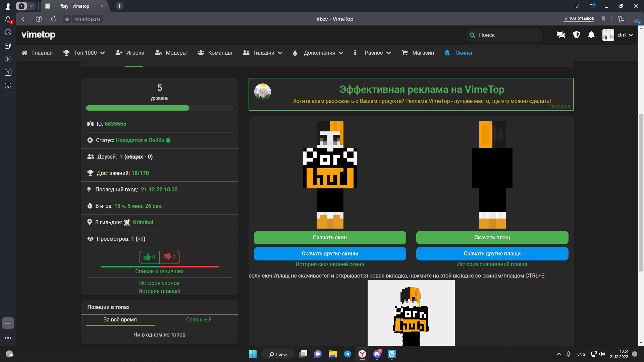
Task: Click the Скачать скин button
Action: 330,237
